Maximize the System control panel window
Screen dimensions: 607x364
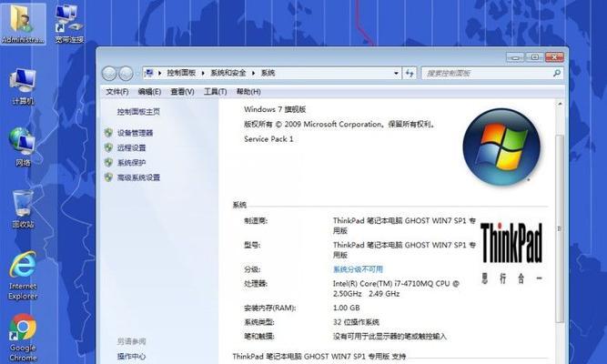(x=534, y=57)
